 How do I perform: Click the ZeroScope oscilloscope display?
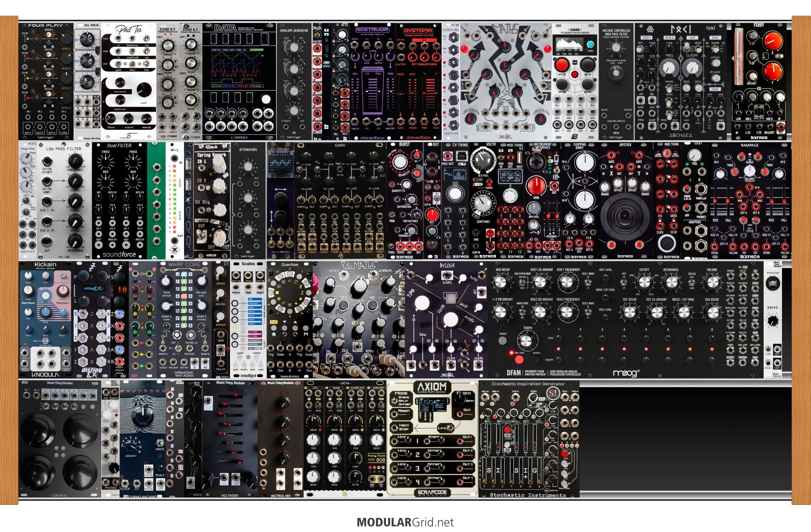point(280,163)
